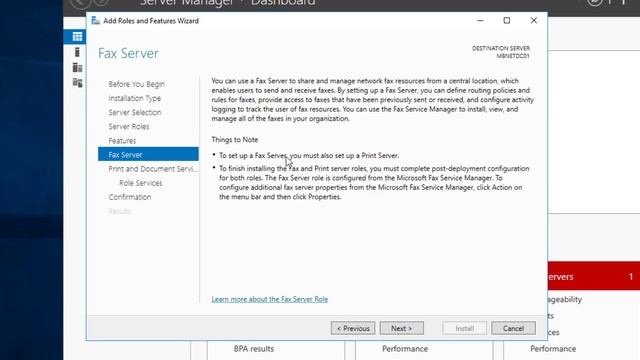Go to the Server Selection step
Viewport: 640px width, 360px height.
pyautogui.click(x=135, y=112)
